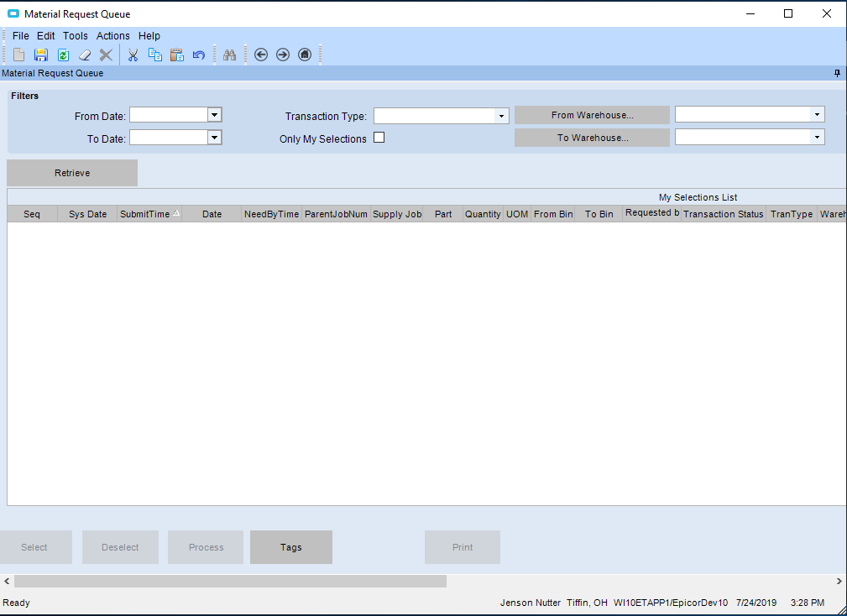Click the Copy toolbar icon
The image size is (847, 616).
[x=155, y=55]
